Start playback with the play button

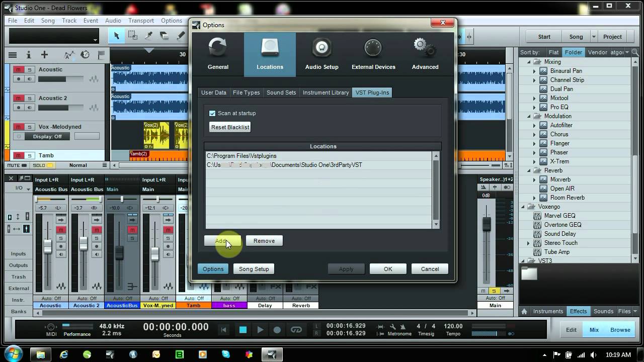click(x=260, y=330)
